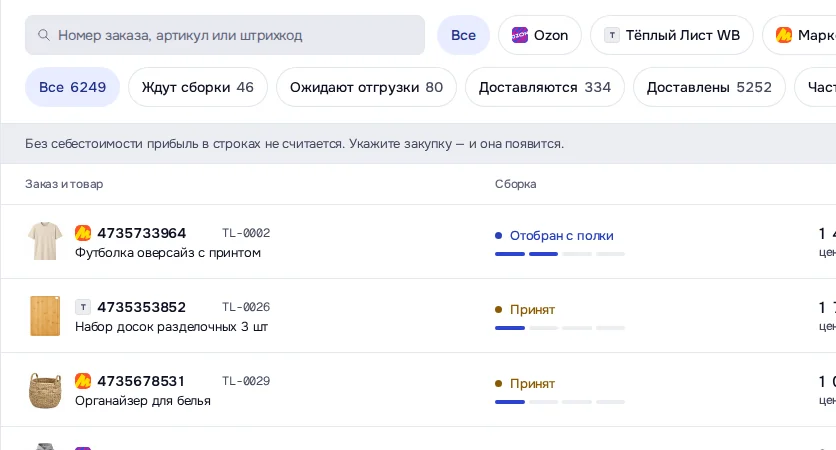This screenshot has width=836, height=450.
Task: Click product name 'Органайзер для белья'
Action: click(x=143, y=401)
